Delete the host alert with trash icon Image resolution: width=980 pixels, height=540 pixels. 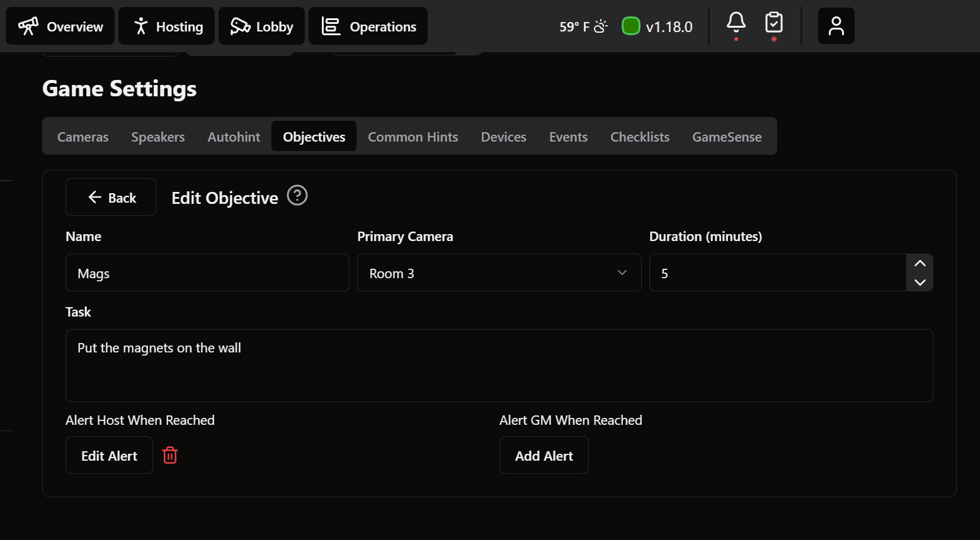[x=170, y=455]
